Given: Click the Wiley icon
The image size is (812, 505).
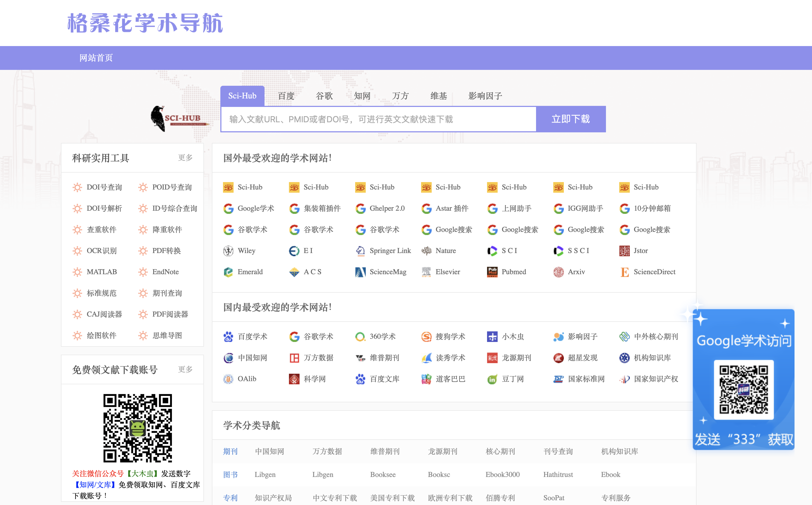Looking at the screenshot, I should pyautogui.click(x=228, y=251).
